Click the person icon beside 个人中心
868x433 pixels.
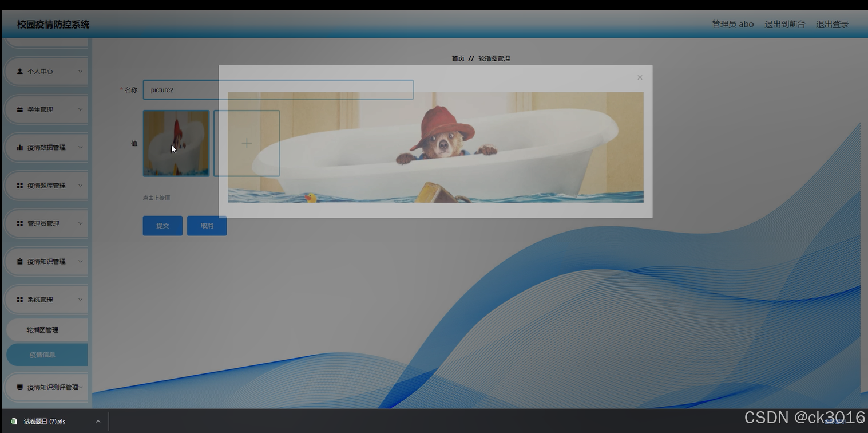pos(20,72)
